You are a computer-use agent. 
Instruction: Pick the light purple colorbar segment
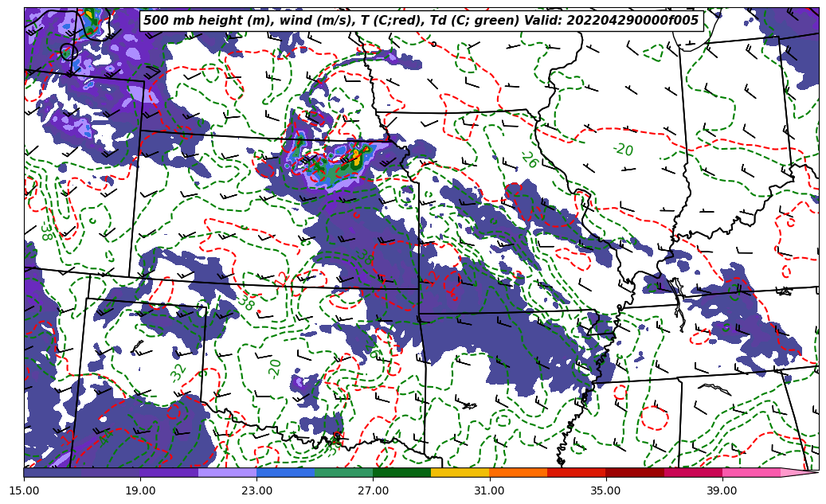pos(227,472)
